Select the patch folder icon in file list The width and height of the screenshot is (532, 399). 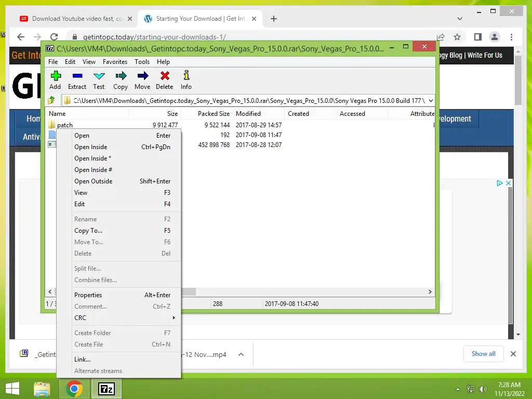(x=51, y=125)
